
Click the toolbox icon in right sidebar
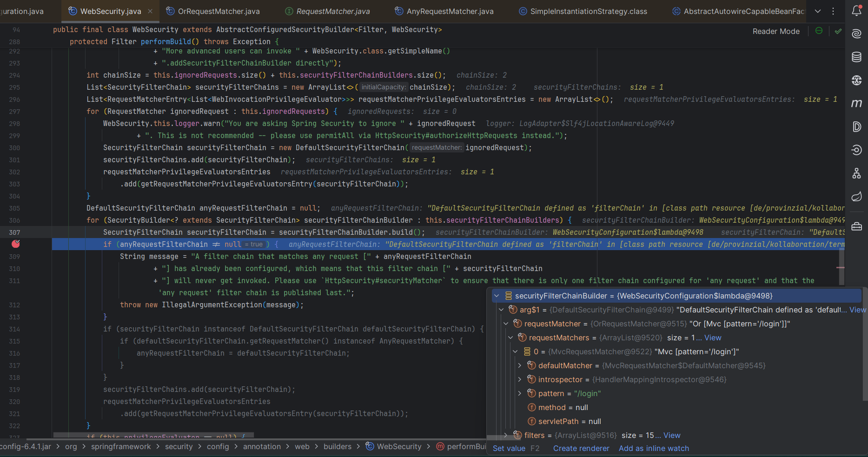pos(856,226)
